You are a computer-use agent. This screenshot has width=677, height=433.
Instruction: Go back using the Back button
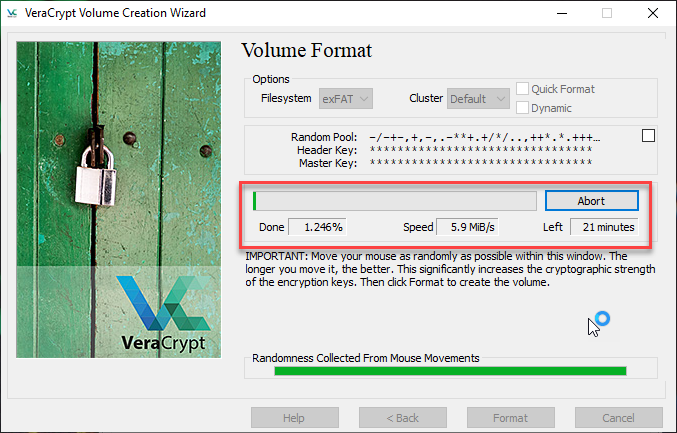402,418
